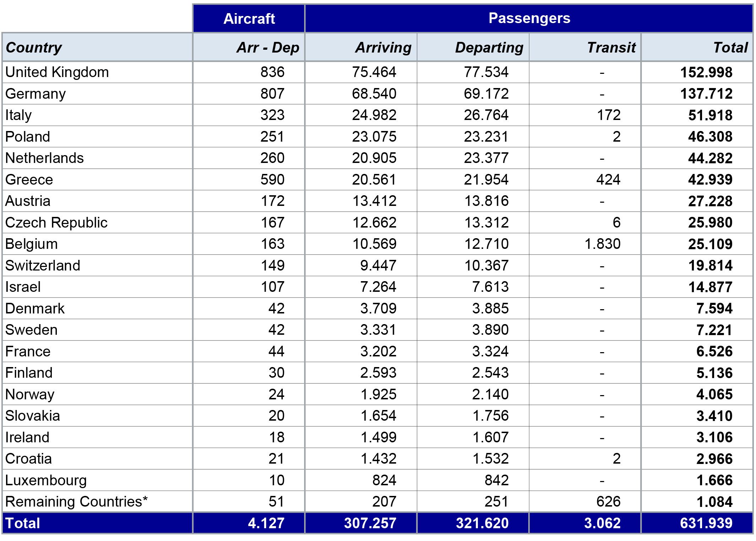
Task: Select Switzerland arriving value 9.447
Action: click(378, 266)
